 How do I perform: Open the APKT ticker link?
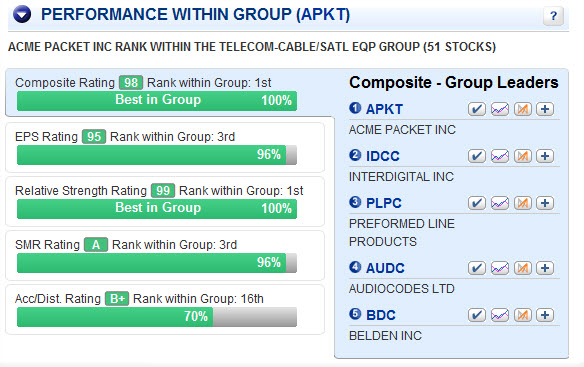point(384,109)
